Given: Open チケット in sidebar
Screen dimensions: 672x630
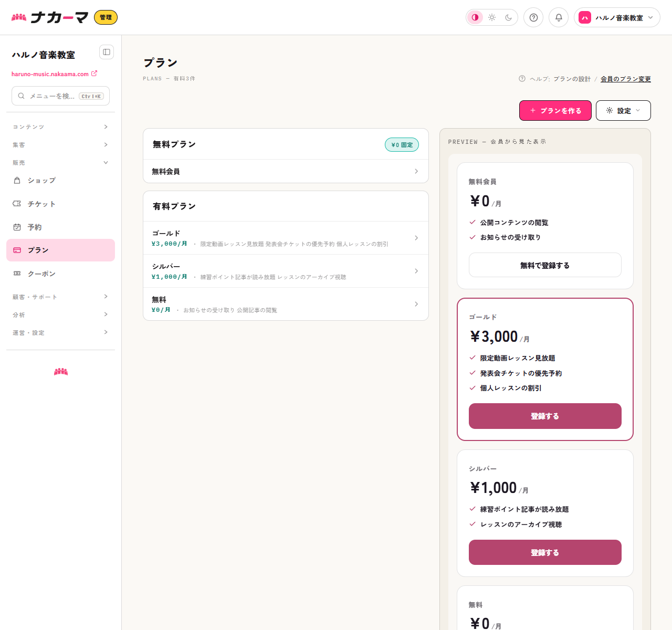Looking at the screenshot, I should click(60, 204).
